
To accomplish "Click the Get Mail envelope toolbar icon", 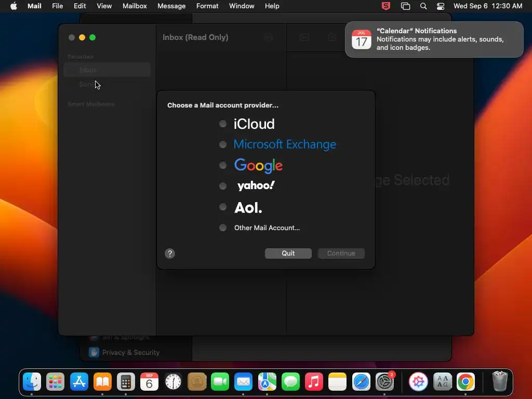I will (304, 37).
